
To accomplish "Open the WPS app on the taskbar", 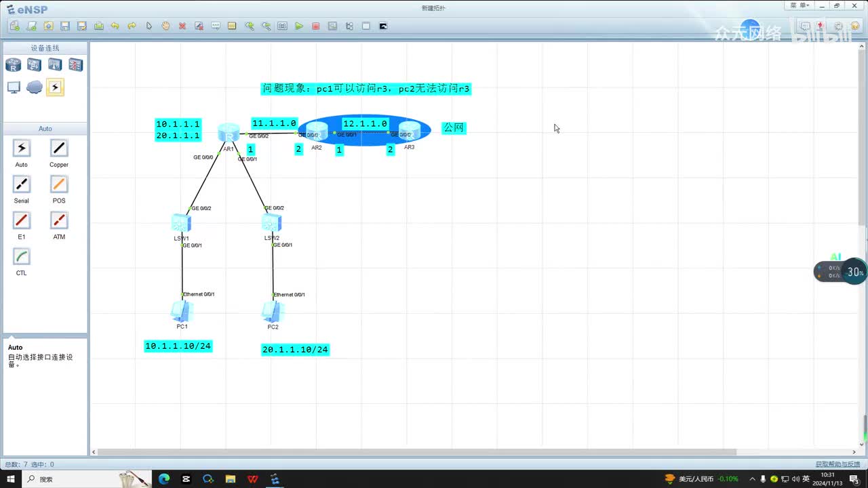I will (x=253, y=479).
